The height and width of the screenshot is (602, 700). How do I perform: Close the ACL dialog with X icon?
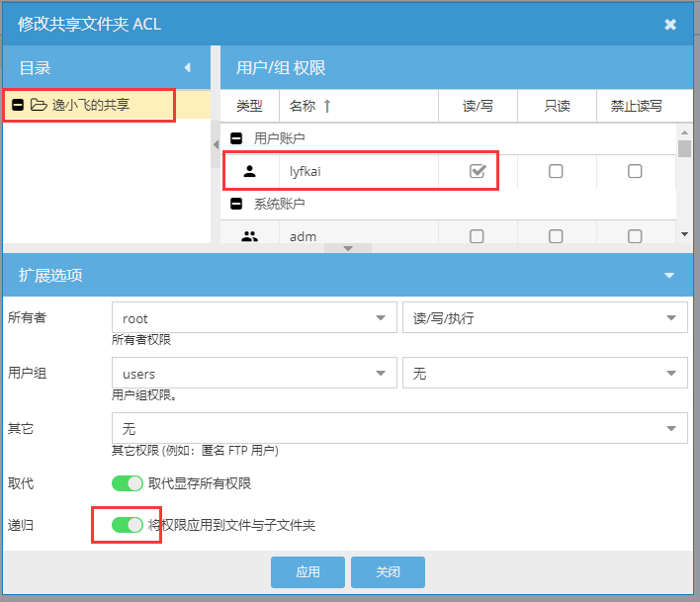point(670,24)
